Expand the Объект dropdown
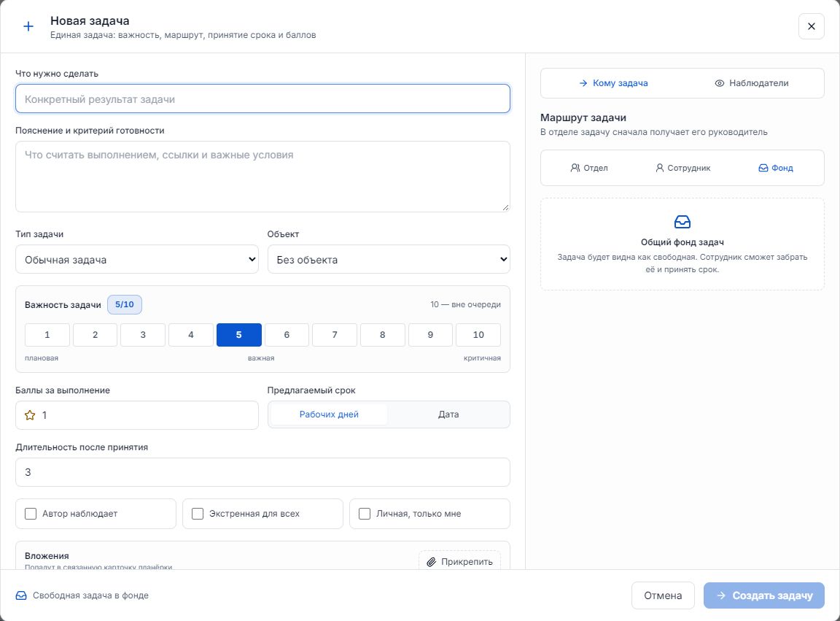The image size is (840, 621). 389,260
